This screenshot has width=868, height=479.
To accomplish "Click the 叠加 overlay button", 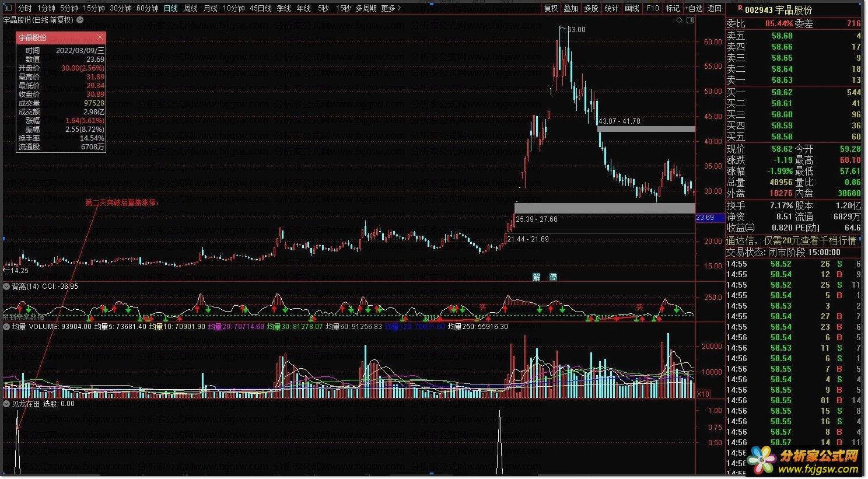I will pyautogui.click(x=571, y=8).
